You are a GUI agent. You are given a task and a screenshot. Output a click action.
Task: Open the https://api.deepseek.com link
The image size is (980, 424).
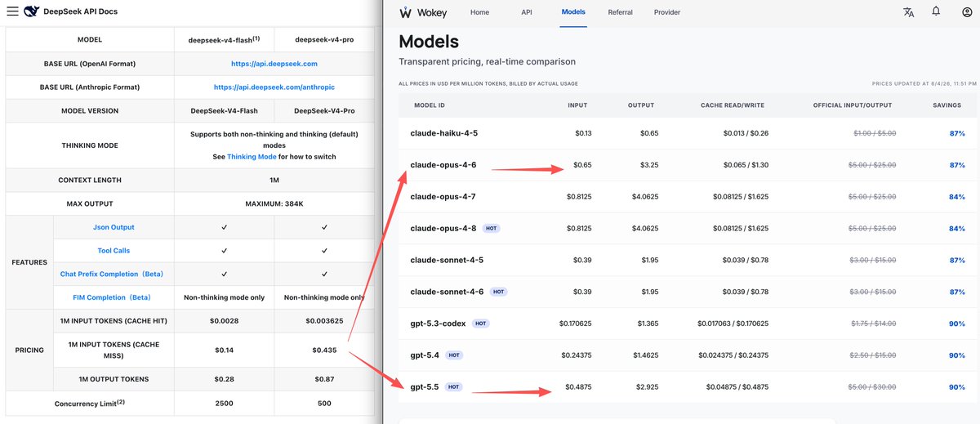274,64
